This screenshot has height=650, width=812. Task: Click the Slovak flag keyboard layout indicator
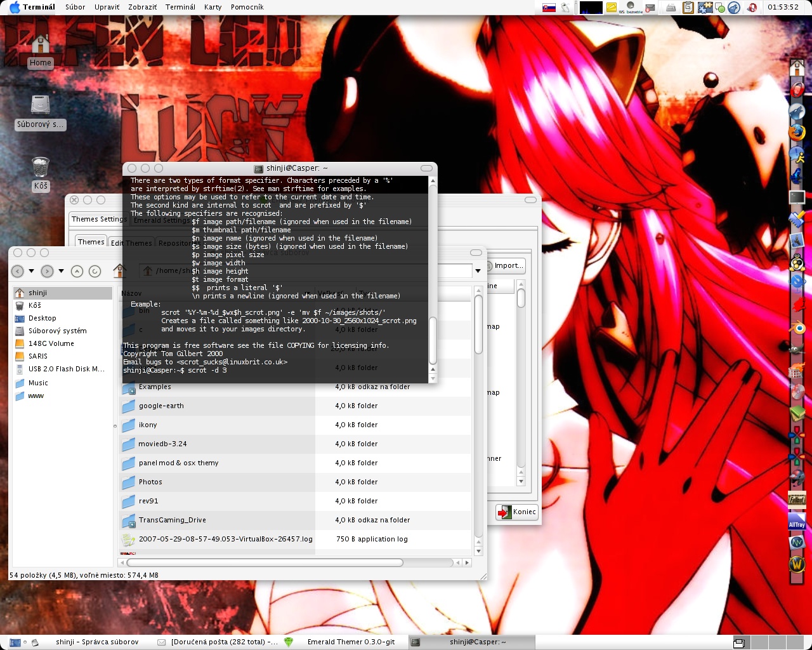tap(549, 8)
